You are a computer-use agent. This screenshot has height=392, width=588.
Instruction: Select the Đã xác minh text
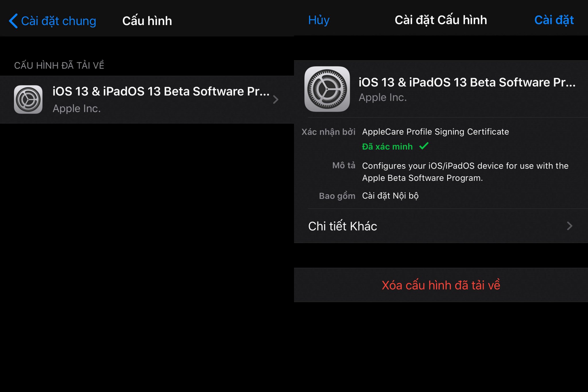tap(387, 146)
